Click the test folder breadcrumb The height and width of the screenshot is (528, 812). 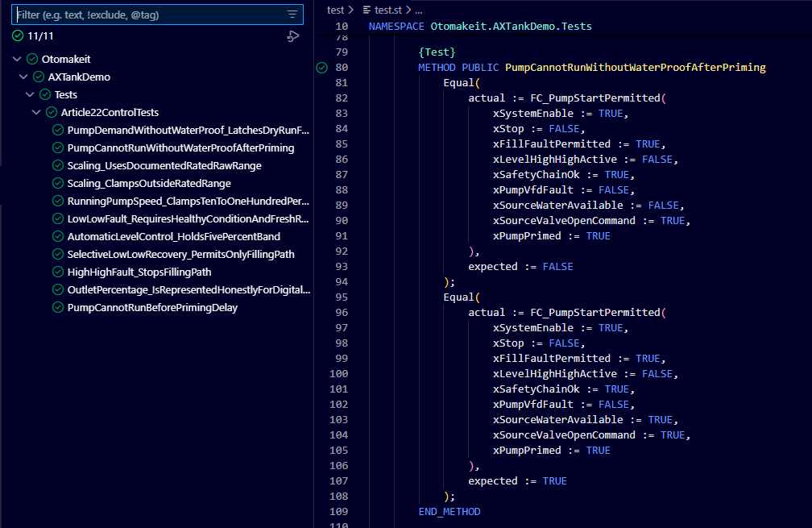coord(335,10)
